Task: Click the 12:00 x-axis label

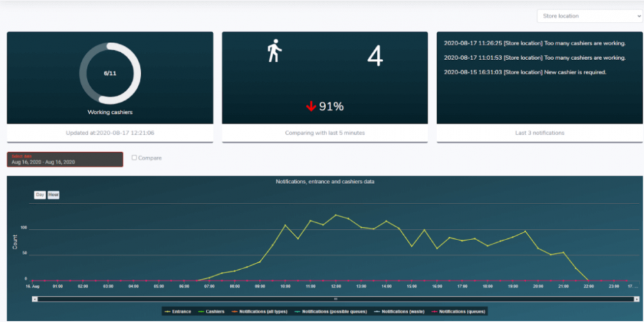Action: (x=336, y=287)
